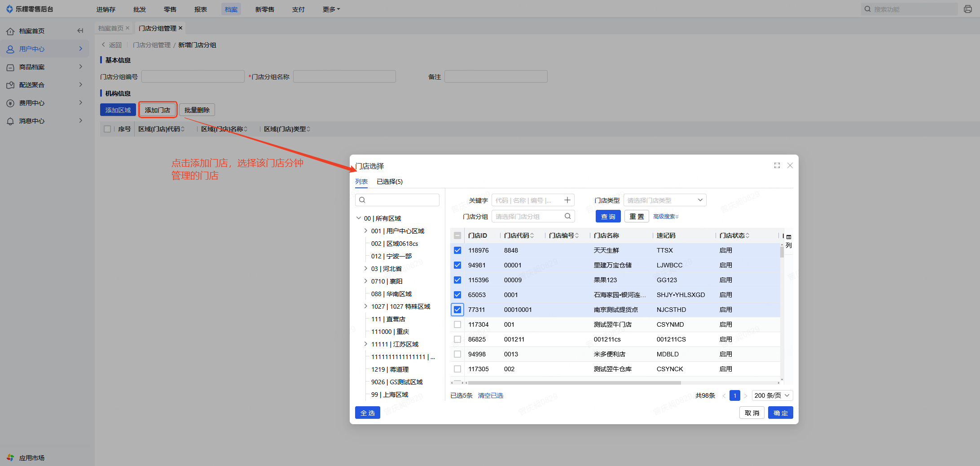Image resolution: width=980 pixels, height=466 pixels.
Task: Switch to the 已选择(5) tab
Action: 389,182
